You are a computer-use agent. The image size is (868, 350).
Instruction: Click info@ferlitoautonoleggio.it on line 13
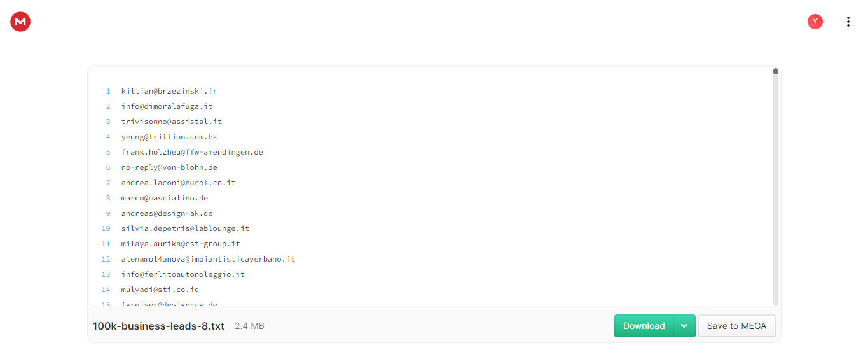[x=183, y=274]
